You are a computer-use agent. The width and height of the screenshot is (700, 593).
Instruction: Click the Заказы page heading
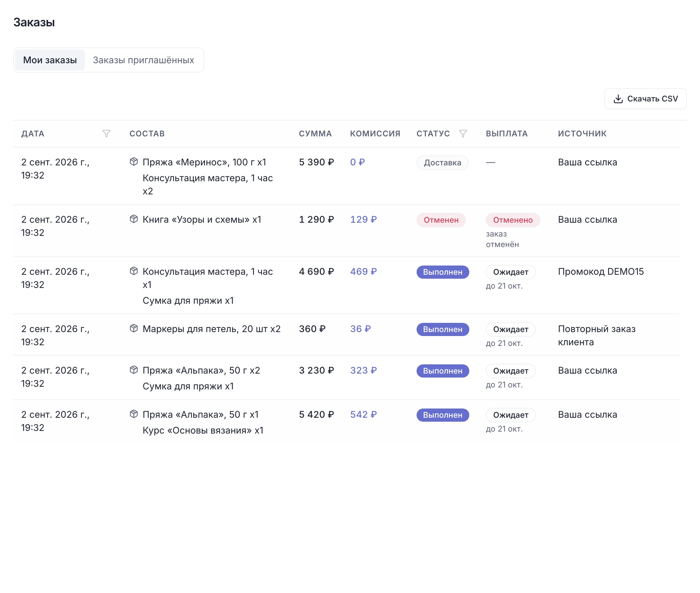tap(34, 22)
